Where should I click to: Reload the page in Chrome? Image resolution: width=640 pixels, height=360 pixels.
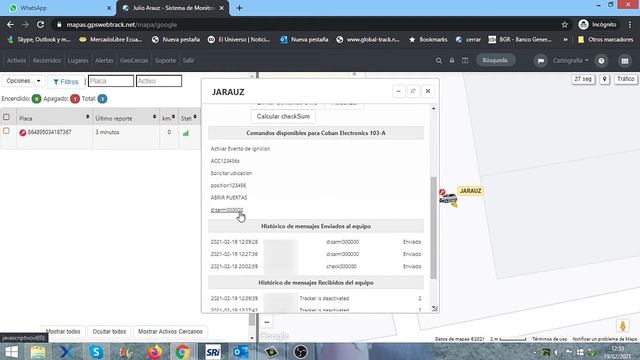[40, 24]
